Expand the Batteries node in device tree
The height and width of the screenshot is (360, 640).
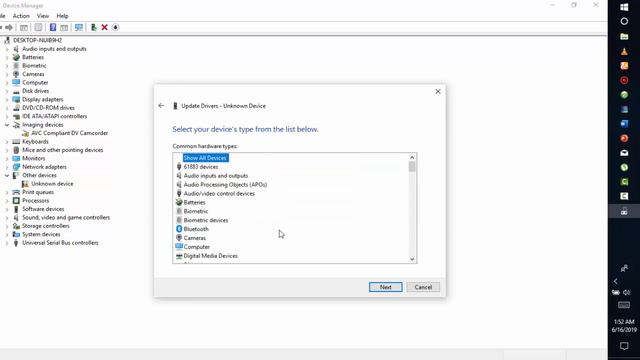[x=7, y=58]
